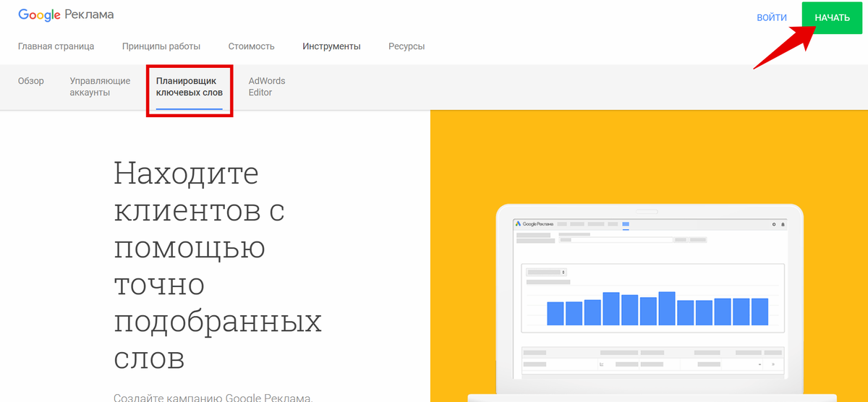
Task: Open the Ресурсы menu item
Action: [x=407, y=46]
